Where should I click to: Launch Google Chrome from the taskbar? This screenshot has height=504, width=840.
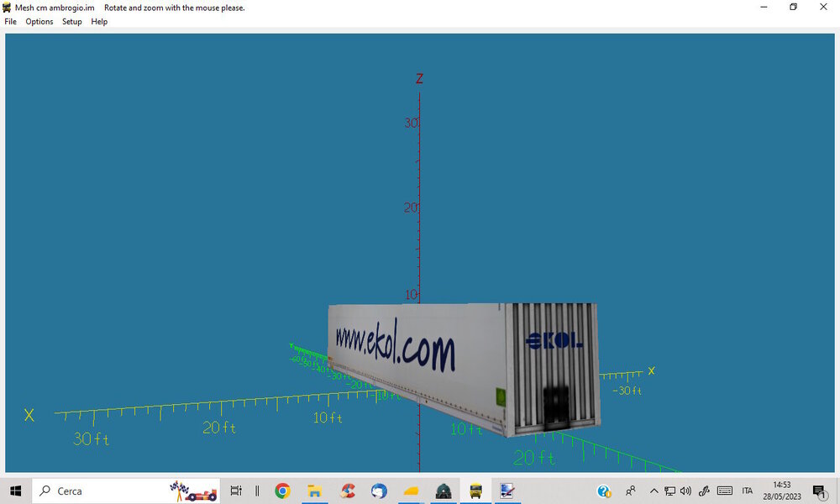point(283,491)
